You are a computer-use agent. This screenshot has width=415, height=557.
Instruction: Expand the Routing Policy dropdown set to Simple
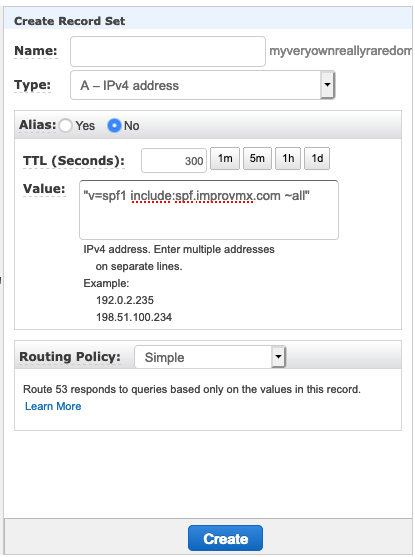pyautogui.click(x=210, y=357)
